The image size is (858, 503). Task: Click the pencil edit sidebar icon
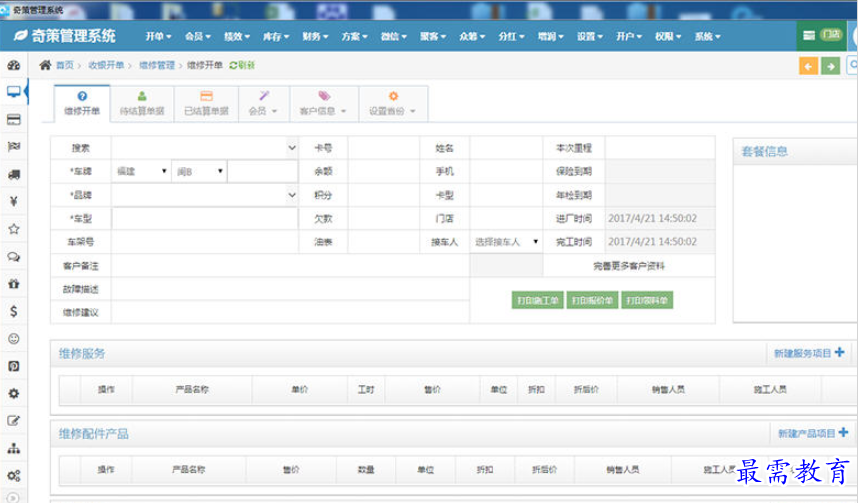14,420
